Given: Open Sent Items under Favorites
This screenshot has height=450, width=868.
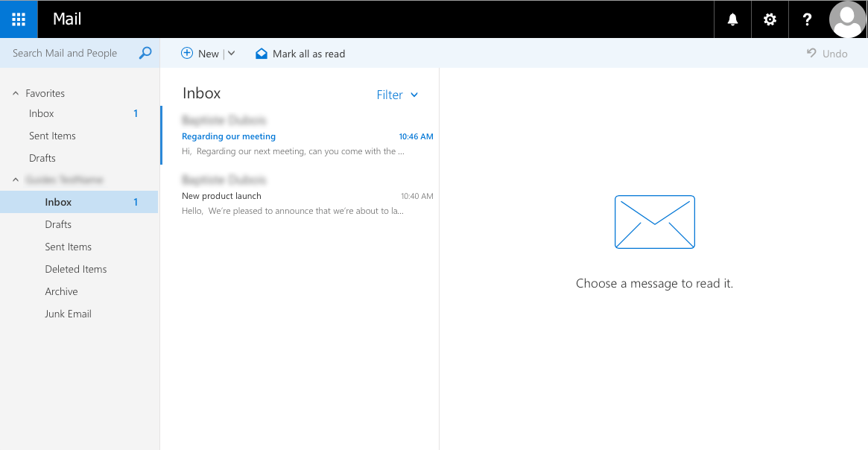Looking at the screenshot, I should point(52,136).
